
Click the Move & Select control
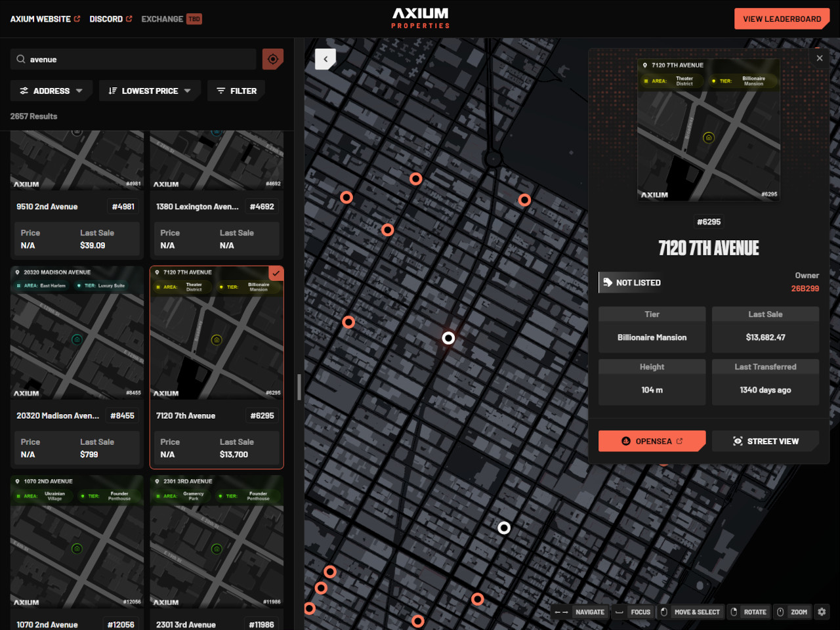pyautogui.click(x=690, y=612)
